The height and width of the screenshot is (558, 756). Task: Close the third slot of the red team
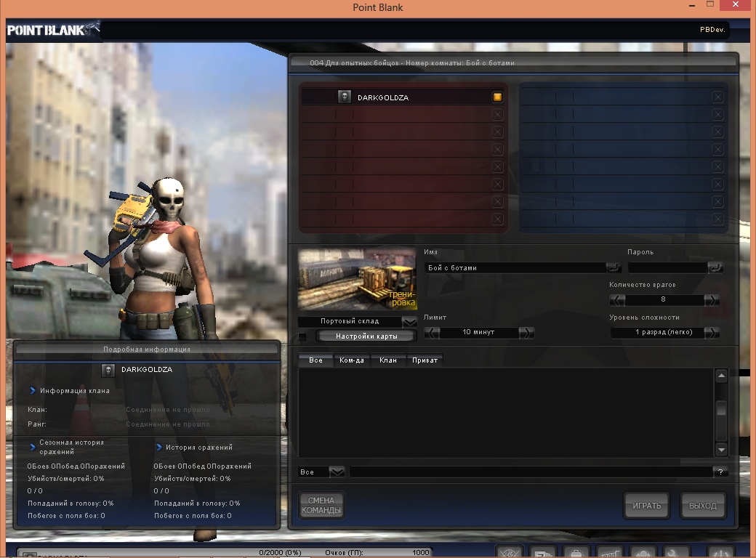497,132
